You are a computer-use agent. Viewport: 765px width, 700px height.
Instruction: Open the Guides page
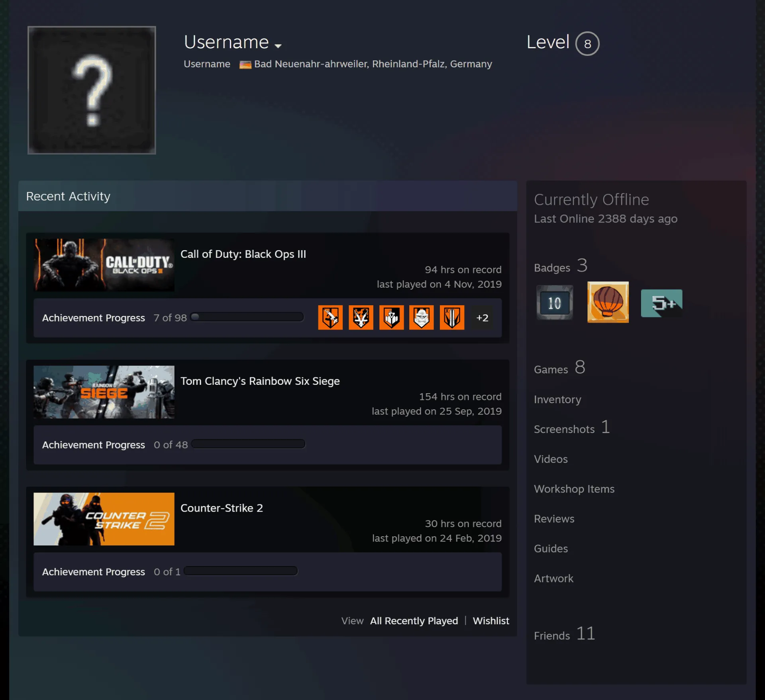[551, 549]
